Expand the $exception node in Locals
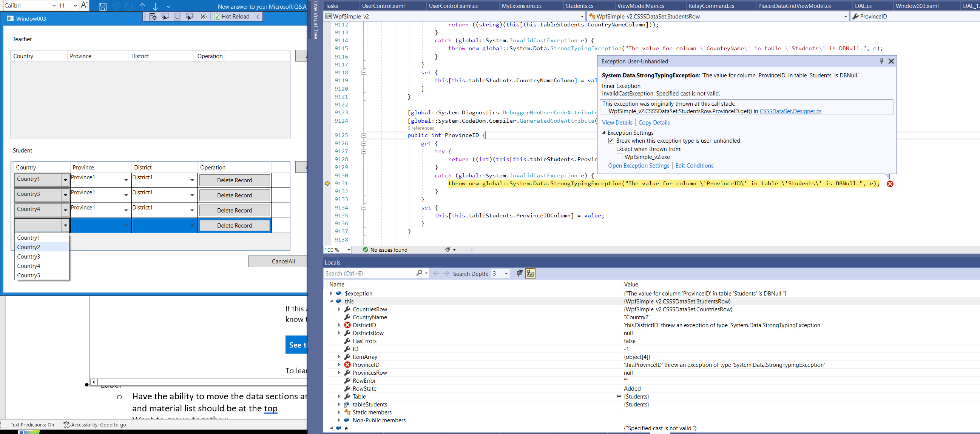Screen dimensions: 980x434 (x=331, y=293)
